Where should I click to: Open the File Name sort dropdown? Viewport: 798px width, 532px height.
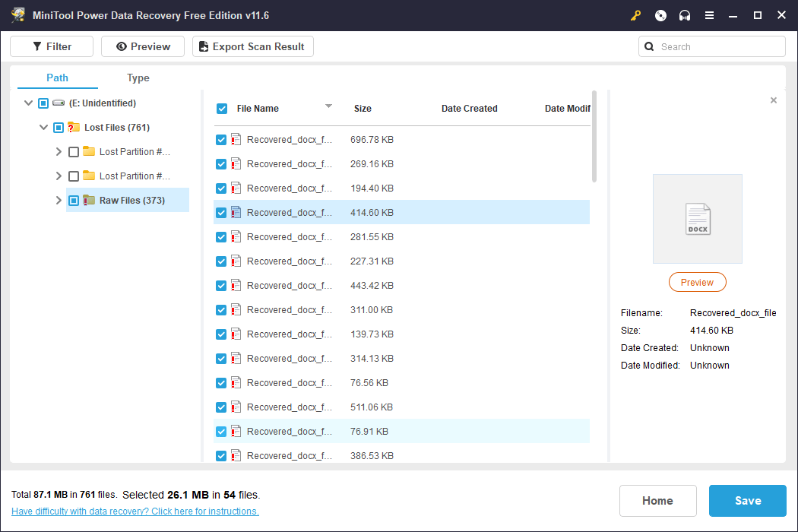point(328,108)
